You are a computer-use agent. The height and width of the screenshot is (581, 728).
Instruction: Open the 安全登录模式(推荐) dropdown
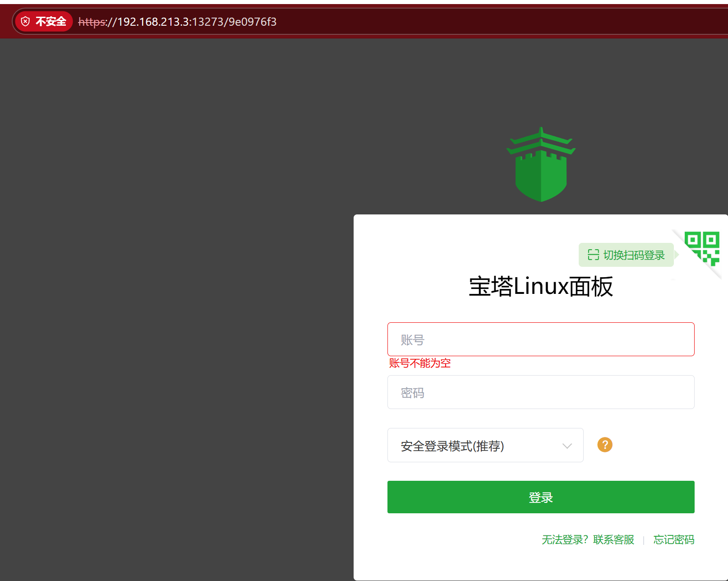click(x=485, y=446)
